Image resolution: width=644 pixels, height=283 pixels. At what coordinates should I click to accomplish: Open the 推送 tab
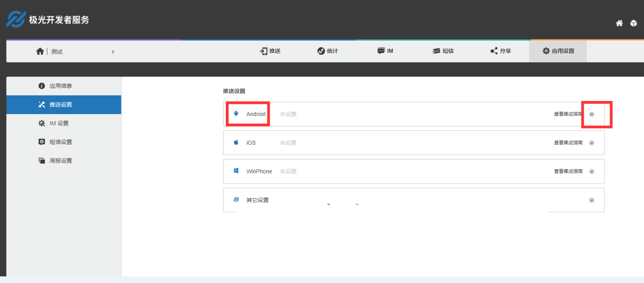pyautogui.click(x=270, y=51)
